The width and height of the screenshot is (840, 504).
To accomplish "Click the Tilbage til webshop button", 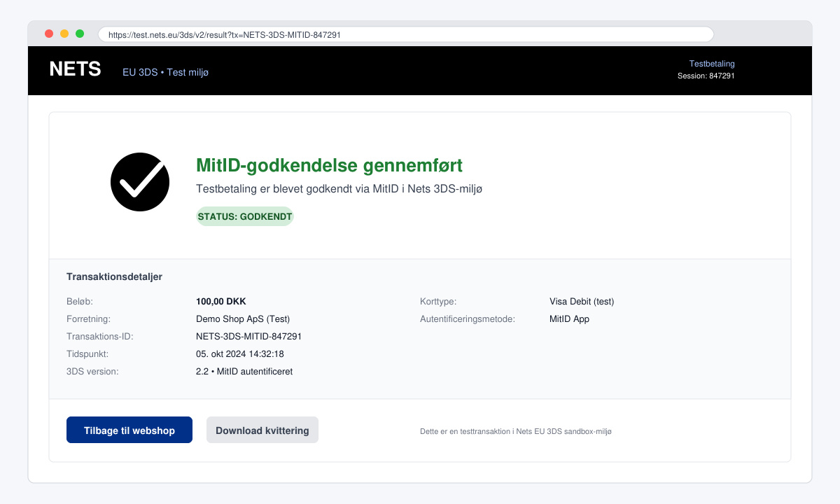I will 129,430.
